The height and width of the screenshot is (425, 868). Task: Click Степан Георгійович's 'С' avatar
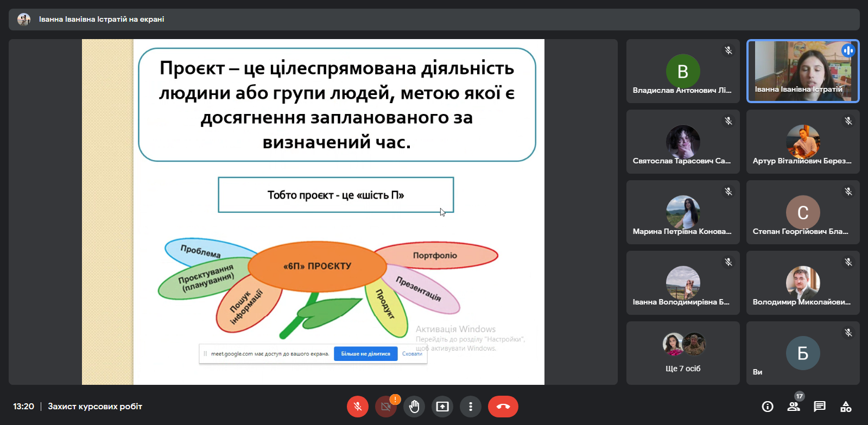803,212
